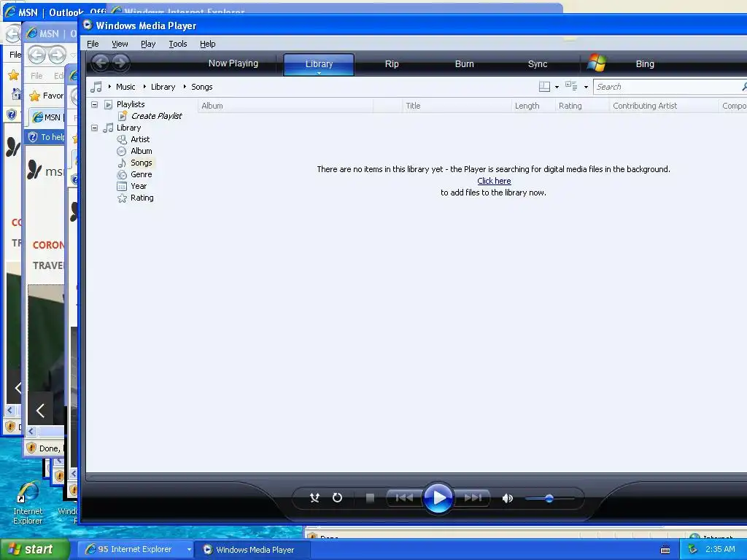The height and width of the screenshot is (560, 747).
Task: Collapse the Playlists tree node
Action: [x=94, y=104]
